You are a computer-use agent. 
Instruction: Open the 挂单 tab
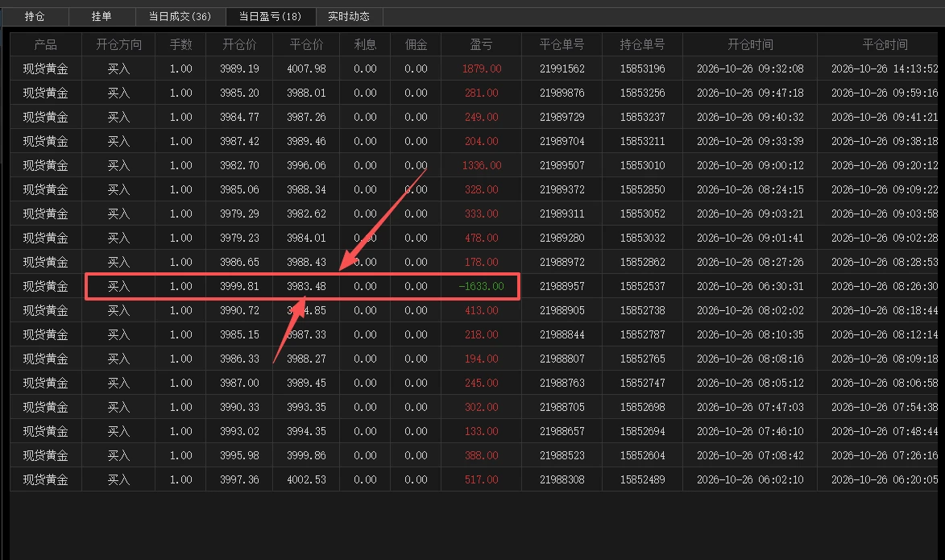[102, 16]
